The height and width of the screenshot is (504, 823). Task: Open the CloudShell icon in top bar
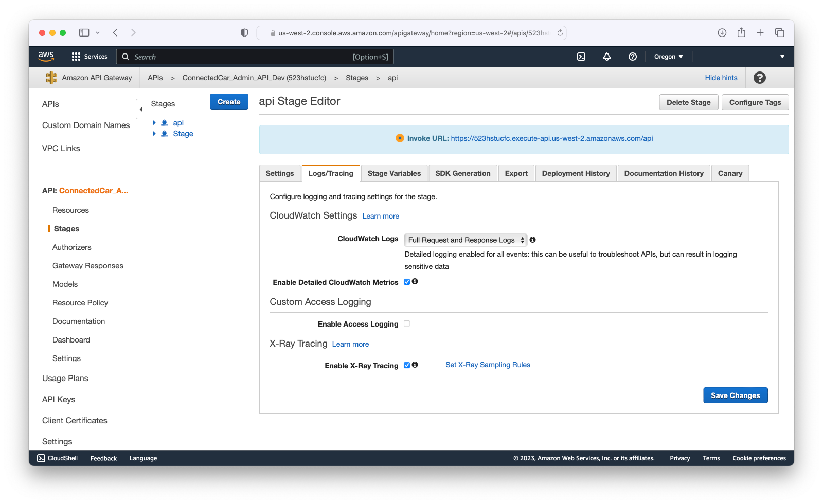pos(581,57)
